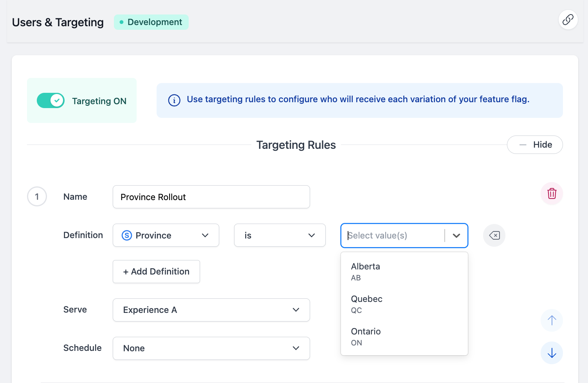The width and height of the screenshot is (588, 383).
Task: Click the link/share icon in the header
Action: point(568,20)
